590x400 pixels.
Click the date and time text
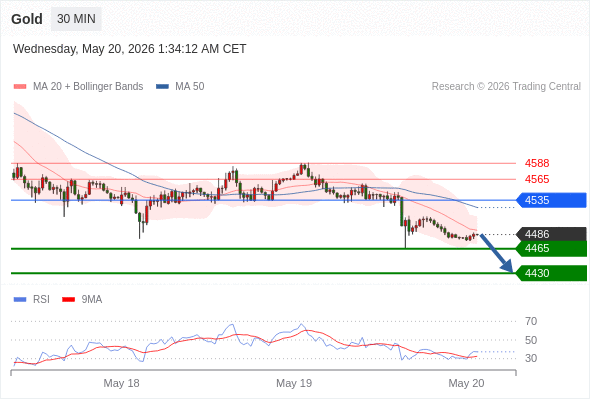(x=129, y=49)
